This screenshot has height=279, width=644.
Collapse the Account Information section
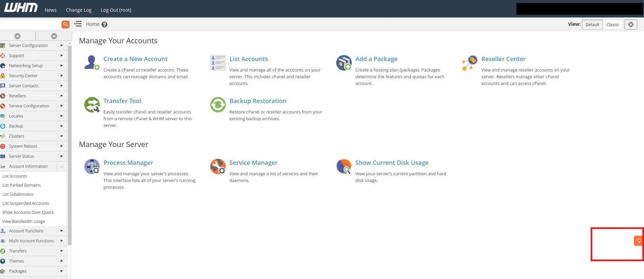[61, 166]
